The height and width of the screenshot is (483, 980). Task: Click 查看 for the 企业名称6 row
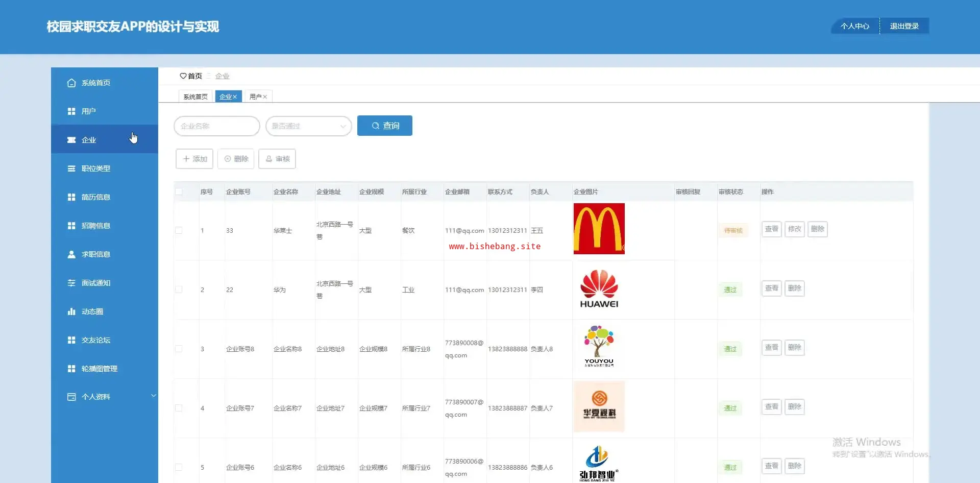click(x=772, y=466)
